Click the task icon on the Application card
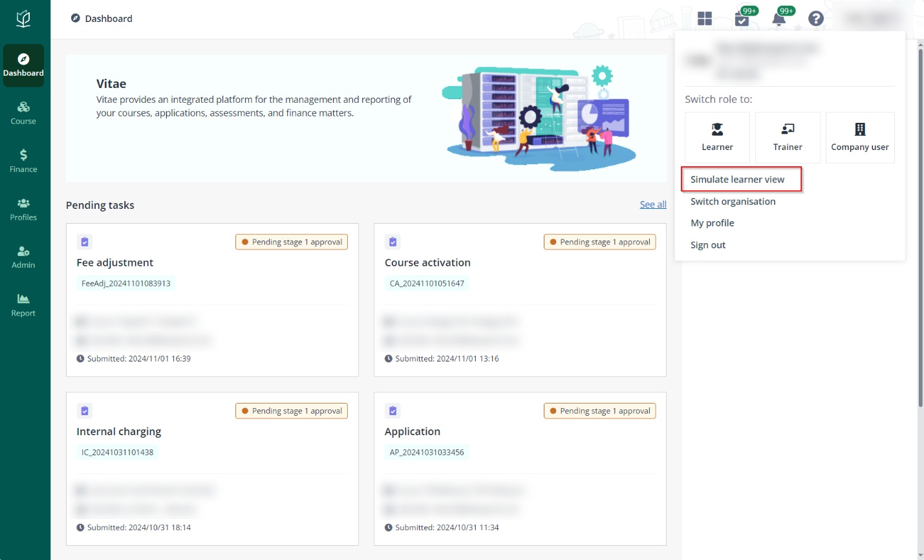 point(392,411)
